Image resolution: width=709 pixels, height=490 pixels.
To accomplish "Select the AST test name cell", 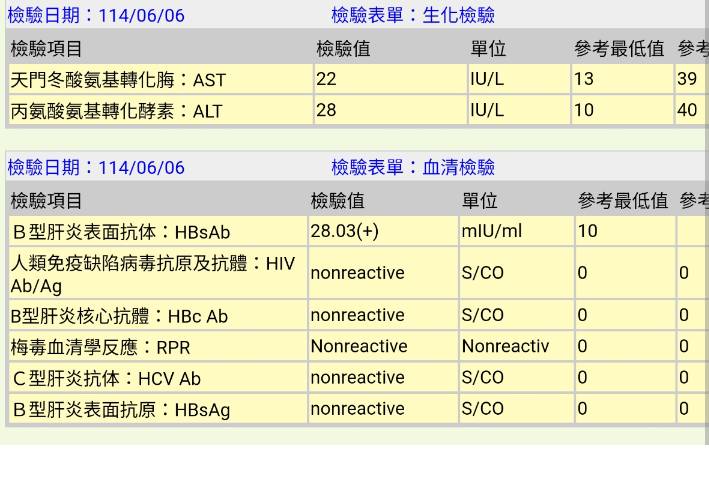I will pyautogui.click(x=118, y=80).
